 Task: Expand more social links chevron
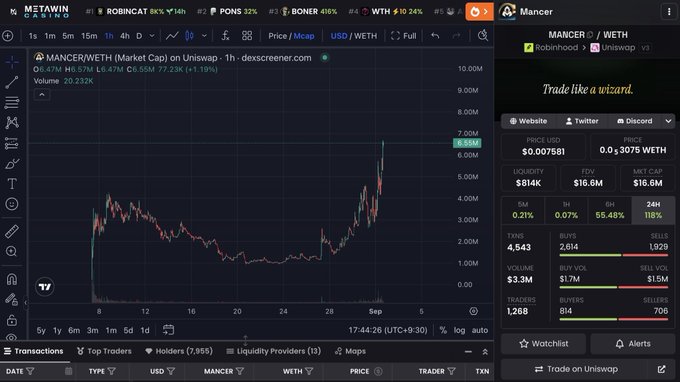(668, 121)
